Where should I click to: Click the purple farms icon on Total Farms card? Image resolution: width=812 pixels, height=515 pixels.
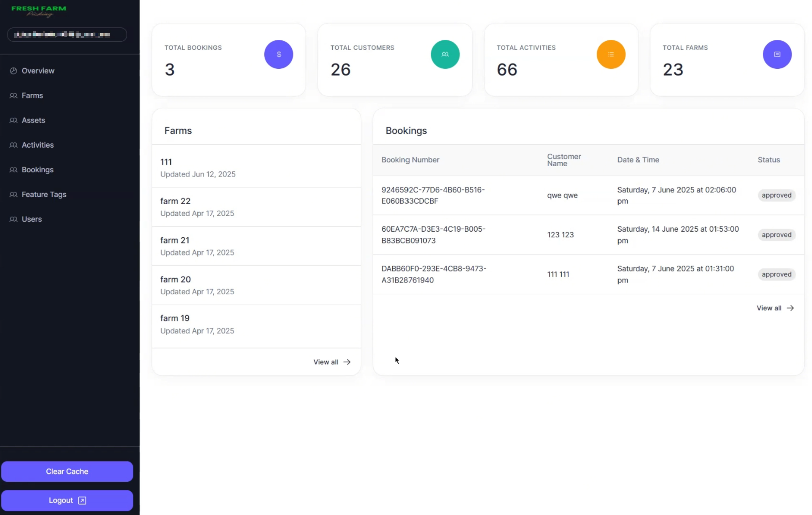coord(777,54)
